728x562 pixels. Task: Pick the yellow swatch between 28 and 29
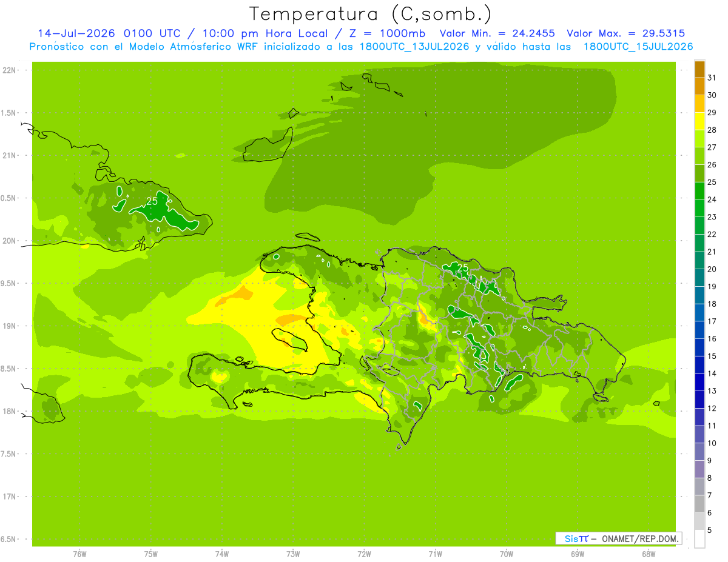point(699,121)
